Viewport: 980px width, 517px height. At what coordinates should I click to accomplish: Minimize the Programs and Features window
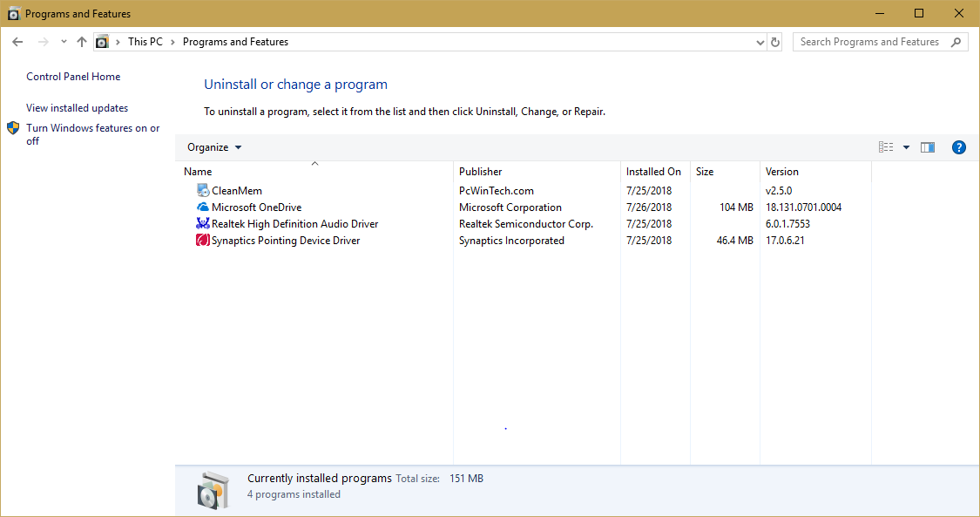pyautogui.click(x=879, y=13)
